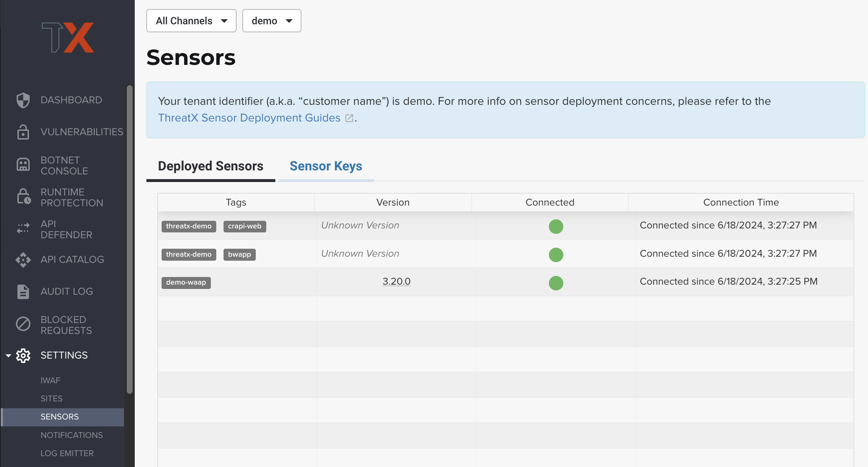
Task: Sort by Connection Time column header
Action: pyautogui.click(x=741, y=202)
